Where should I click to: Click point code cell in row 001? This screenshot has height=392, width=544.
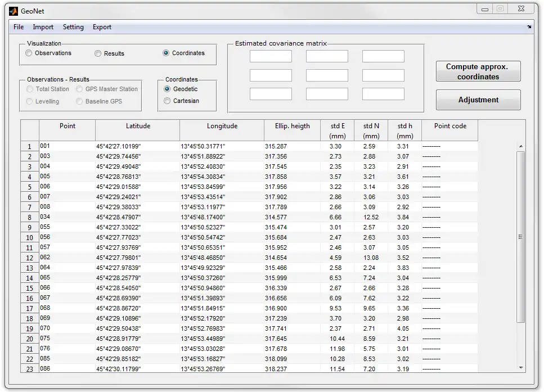450,146
